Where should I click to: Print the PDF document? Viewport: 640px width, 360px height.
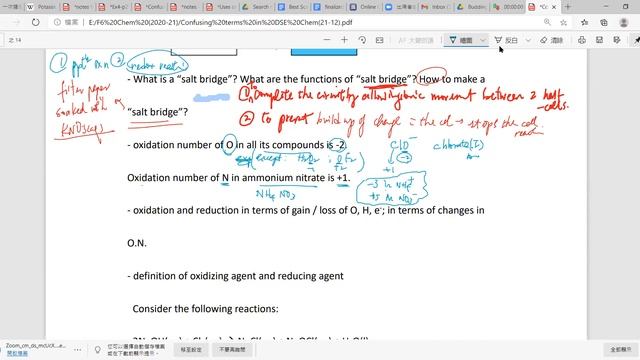click(x=582, y=40)
